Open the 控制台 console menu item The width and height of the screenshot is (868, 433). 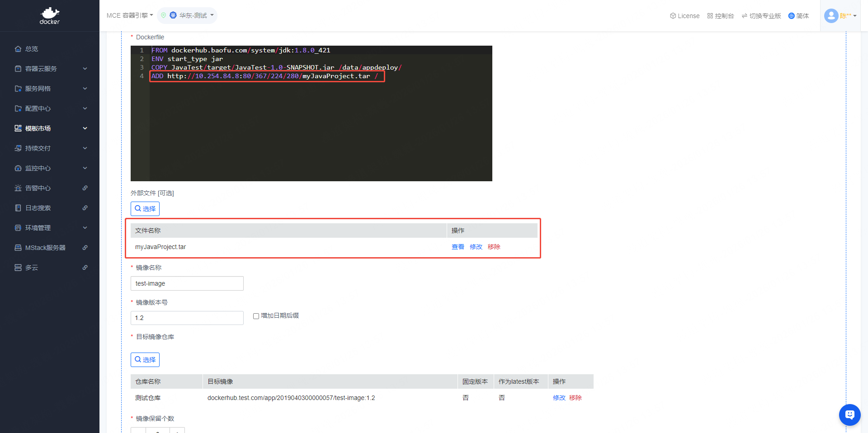721,16
